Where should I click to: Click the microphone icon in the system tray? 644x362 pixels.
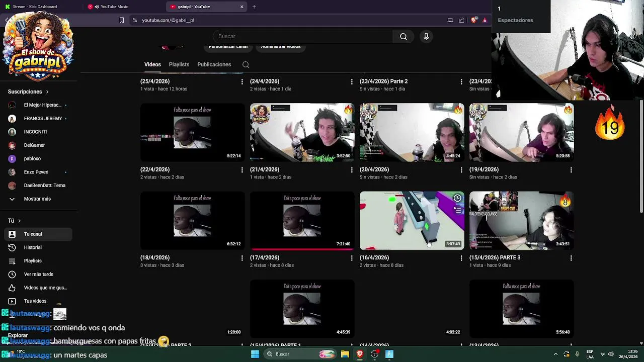(x=577, y=354)
